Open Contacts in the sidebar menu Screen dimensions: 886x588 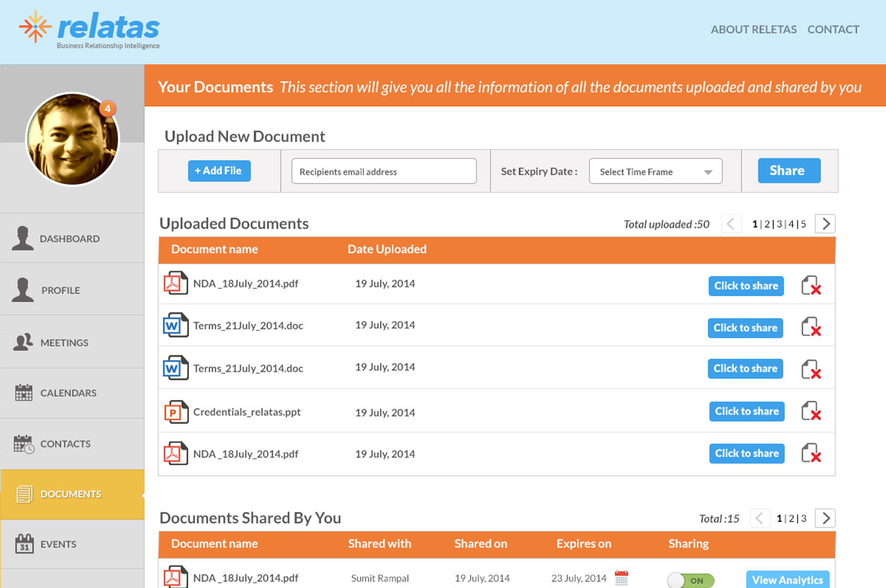[65, 444]
